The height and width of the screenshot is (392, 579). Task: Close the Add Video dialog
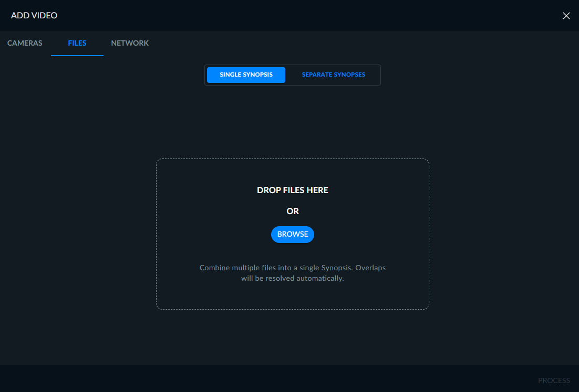click(566, 16)
